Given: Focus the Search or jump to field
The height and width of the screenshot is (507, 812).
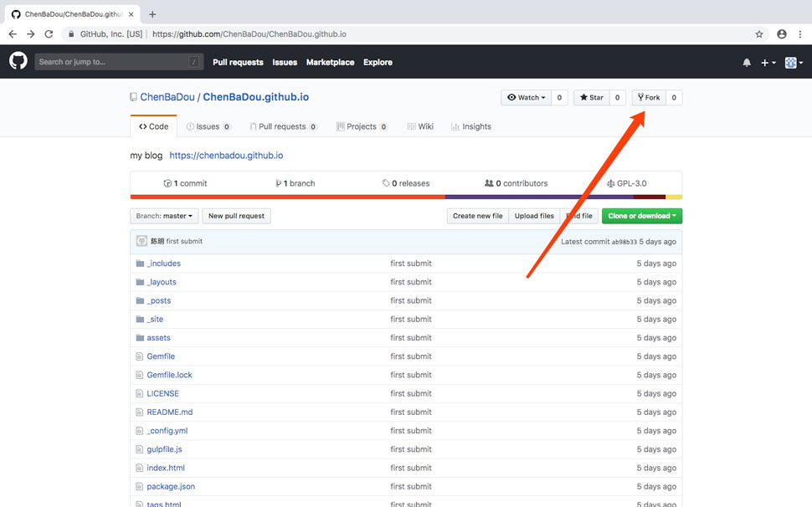Looking at the screenshot, I should (x=119, y=62).
